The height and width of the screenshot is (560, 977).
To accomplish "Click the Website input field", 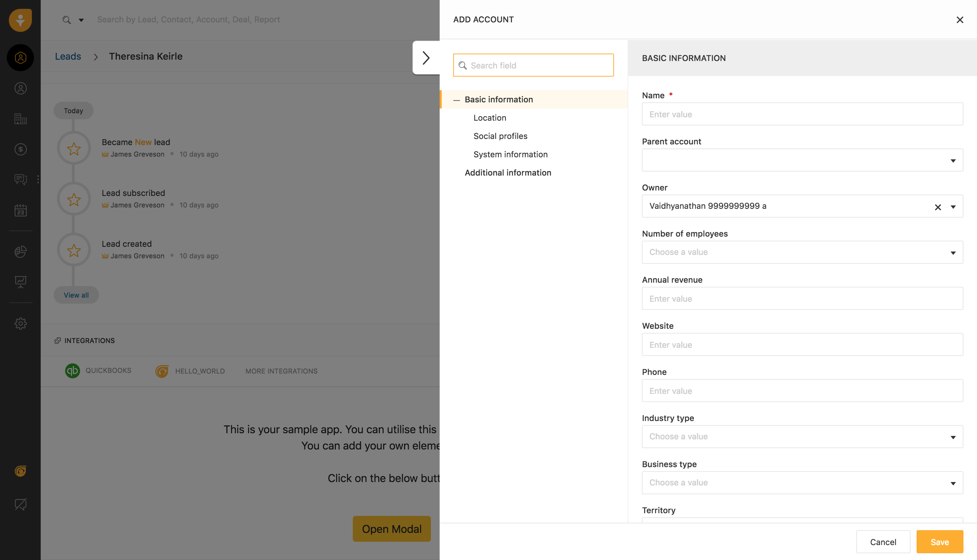I will click(802, 344).
